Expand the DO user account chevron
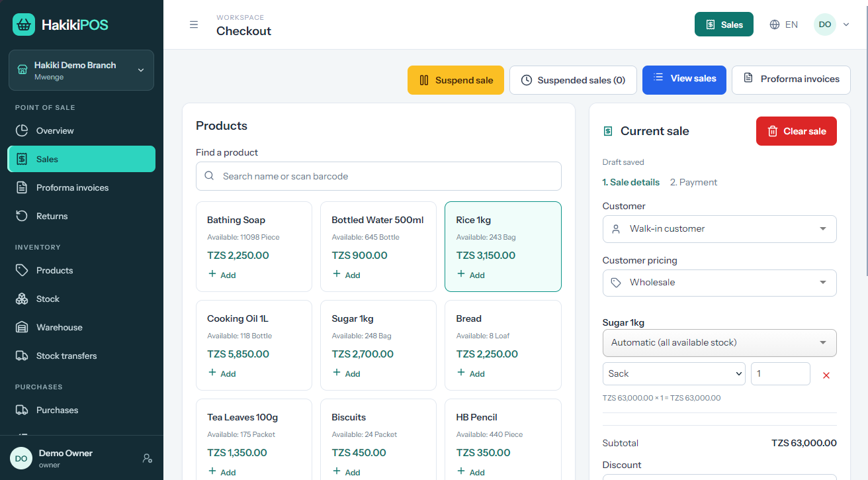The image size is (868, 480). (846, 24)
